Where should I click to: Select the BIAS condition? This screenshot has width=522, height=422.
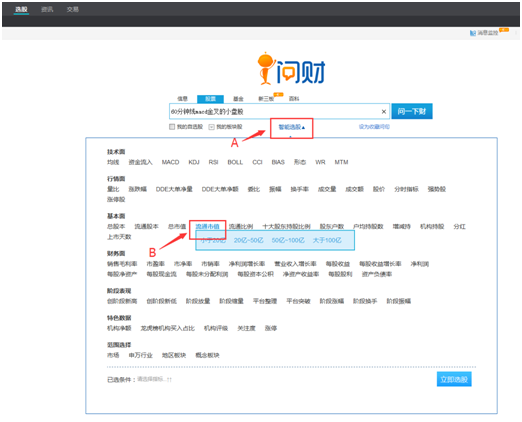click(x=278, y=162)
